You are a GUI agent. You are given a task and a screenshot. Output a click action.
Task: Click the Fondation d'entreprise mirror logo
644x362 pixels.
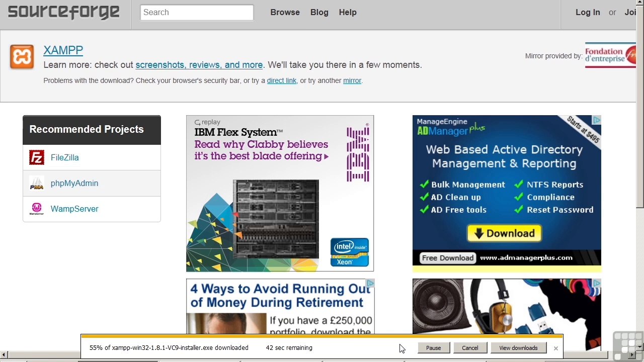pyautogui.click(x=610, y=55)
